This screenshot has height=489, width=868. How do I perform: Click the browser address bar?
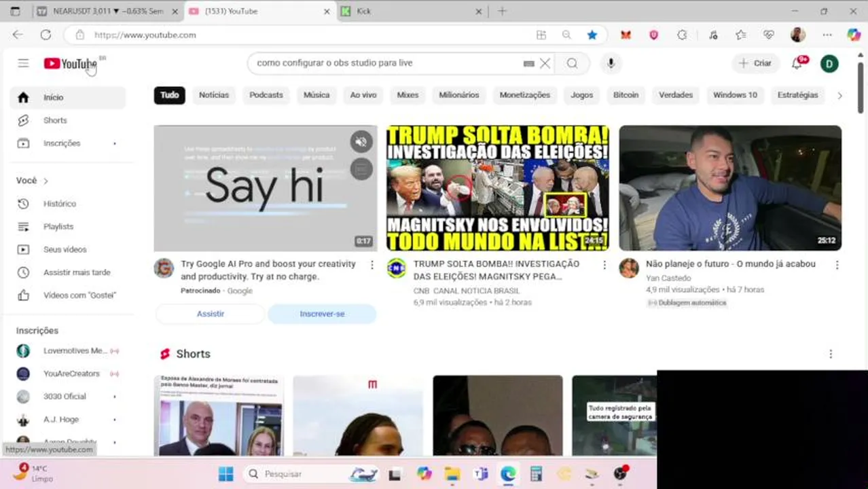pyautogui.click(x=306, y=35)
